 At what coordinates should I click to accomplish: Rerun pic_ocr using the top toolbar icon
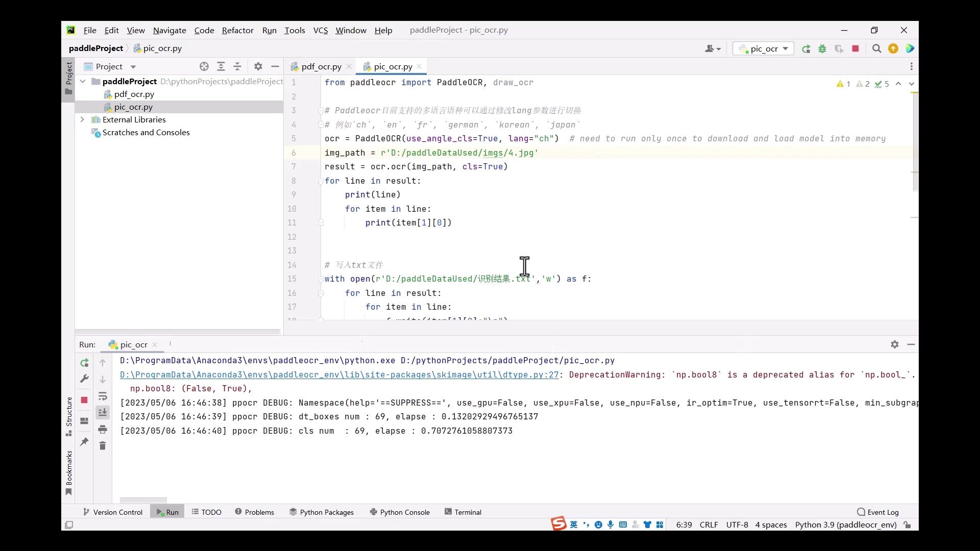(806, 49)
